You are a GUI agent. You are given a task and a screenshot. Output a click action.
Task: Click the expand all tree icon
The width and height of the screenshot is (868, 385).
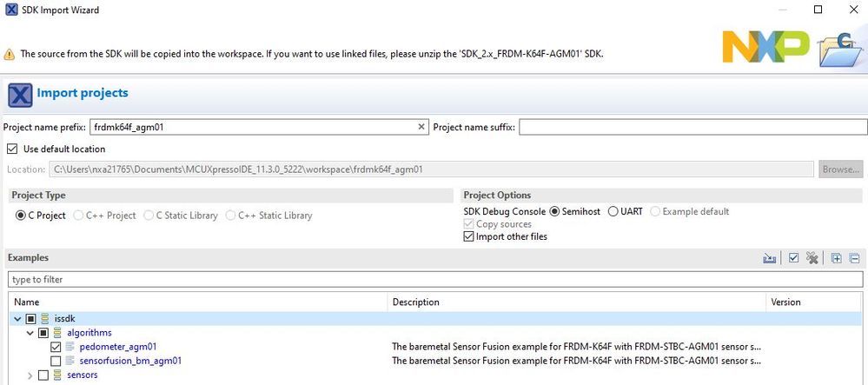(x=837, y=258)
